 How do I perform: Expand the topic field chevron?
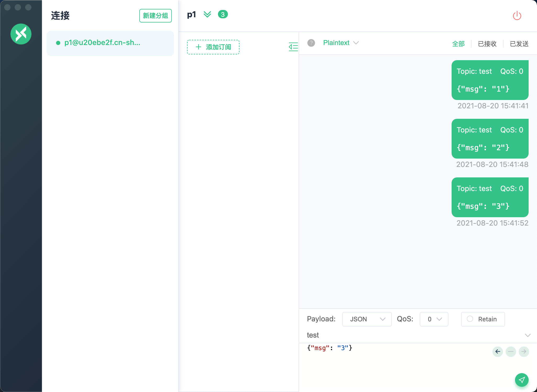click(528, 335)
